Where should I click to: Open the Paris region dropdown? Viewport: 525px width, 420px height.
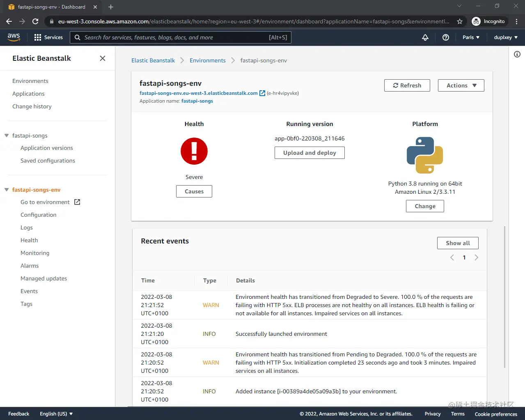[471, 37]
